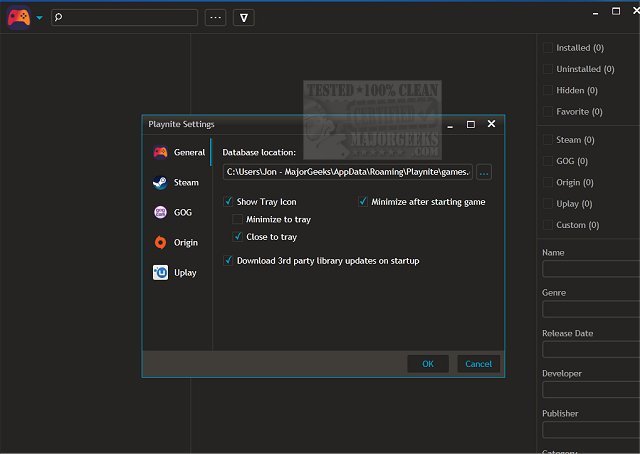Select the General settings tab
Screen dimensions: 640x454
pos(178,152)
